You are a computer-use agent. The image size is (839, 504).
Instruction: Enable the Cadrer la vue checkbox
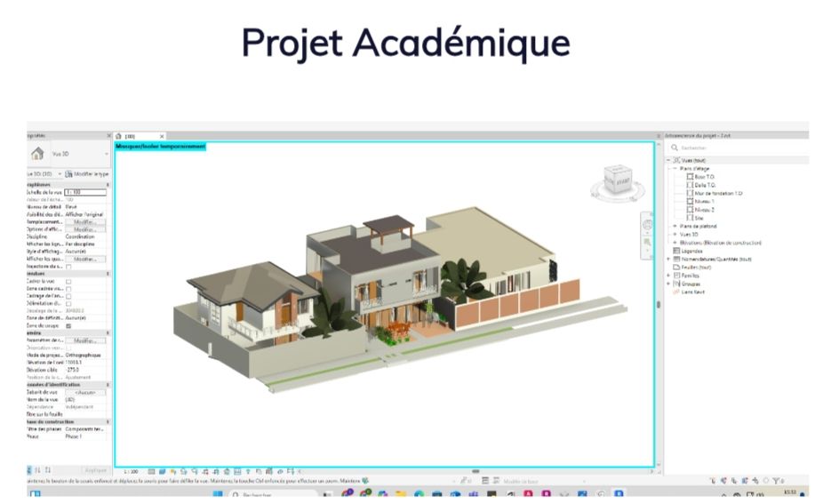68,282
